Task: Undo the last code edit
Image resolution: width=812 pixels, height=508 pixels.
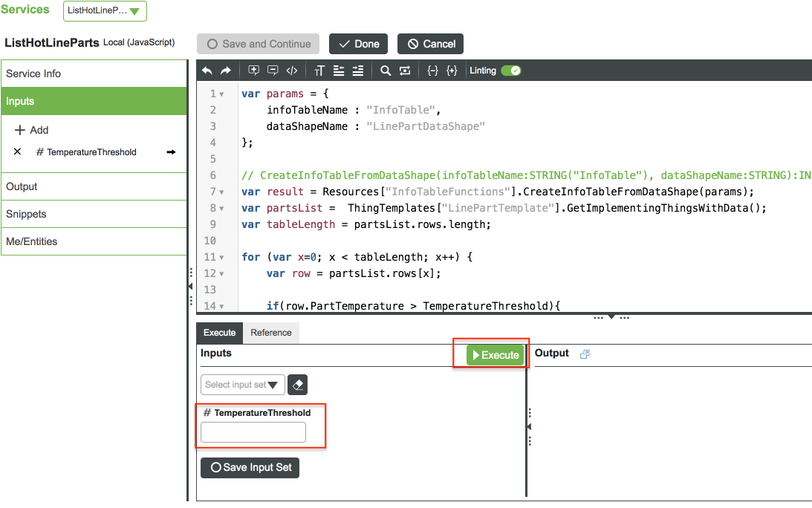Action: (x=207, y=70)
